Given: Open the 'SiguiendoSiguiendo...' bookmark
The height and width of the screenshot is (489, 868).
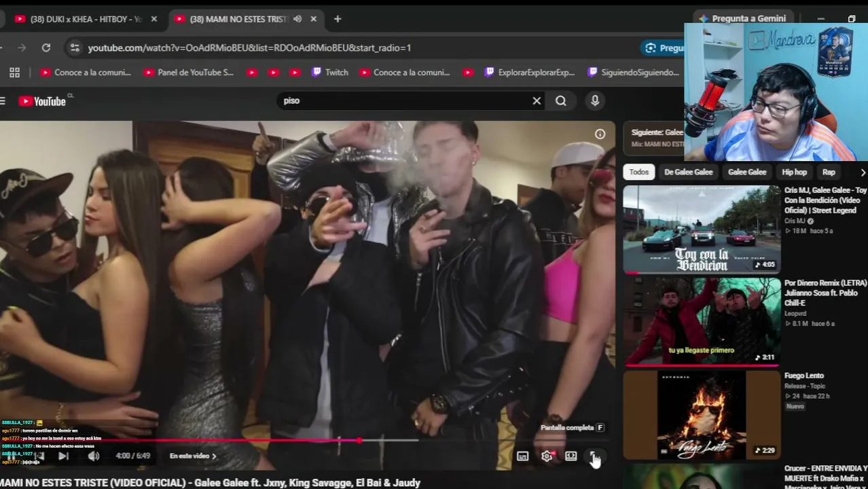Looking at the screenshot, I should [x=634, y=72].
